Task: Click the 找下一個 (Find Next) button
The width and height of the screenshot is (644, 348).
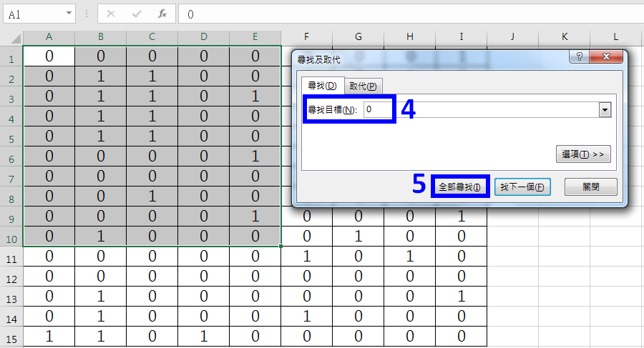Action: [522, 187]
